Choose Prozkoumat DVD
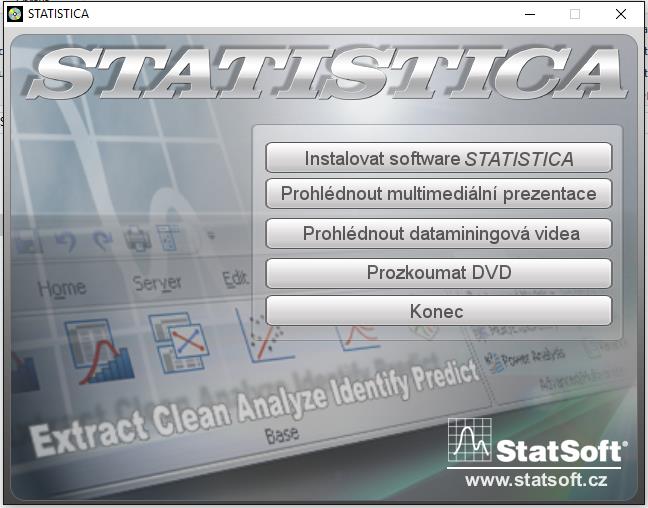648x508 pixels. [x=438, y=273]
